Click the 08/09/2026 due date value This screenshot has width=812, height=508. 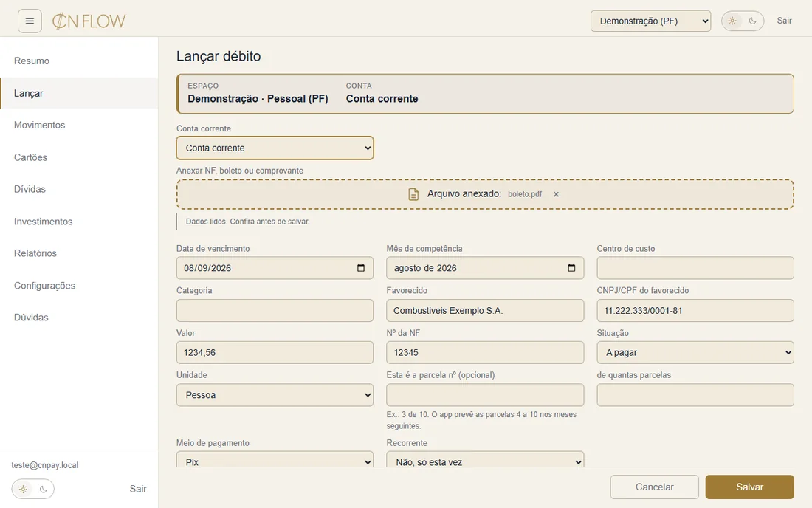[x=207, y=268]
